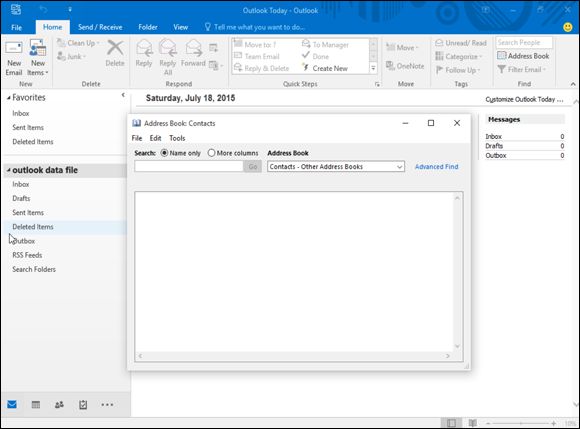Click the Reply All icon

coord(168,57)
